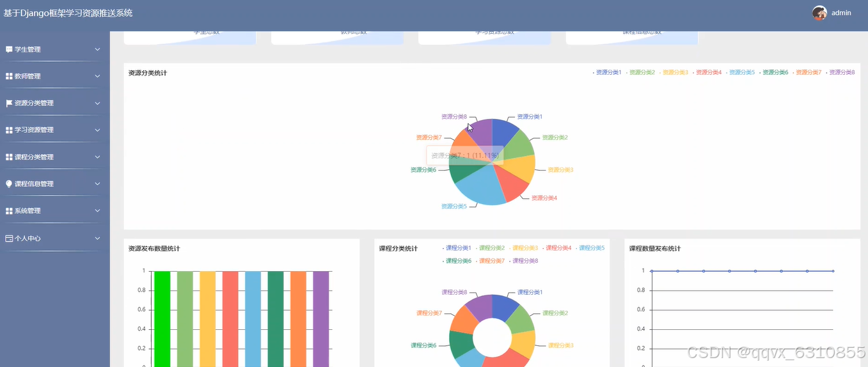The height and width of the screenshot is (367, 868).
Task: Expand the 个人中心 menu chevron
Action: tap(98, 238)
